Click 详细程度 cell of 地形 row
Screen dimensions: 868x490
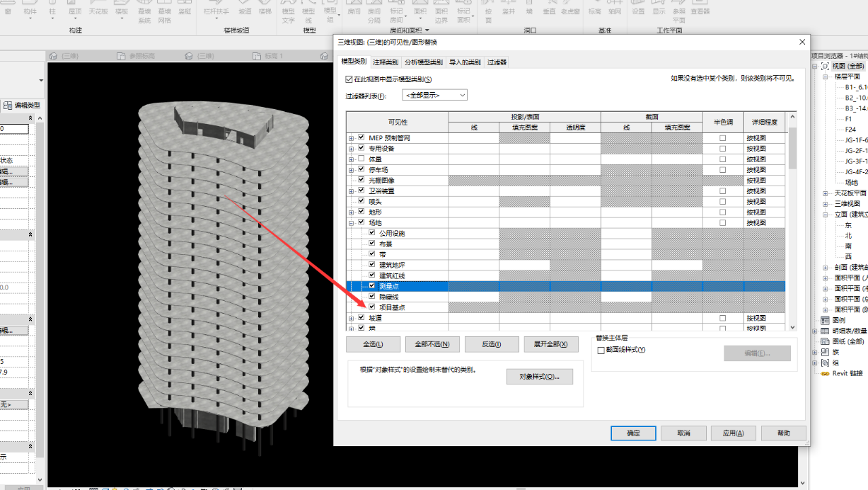(764, 212)
